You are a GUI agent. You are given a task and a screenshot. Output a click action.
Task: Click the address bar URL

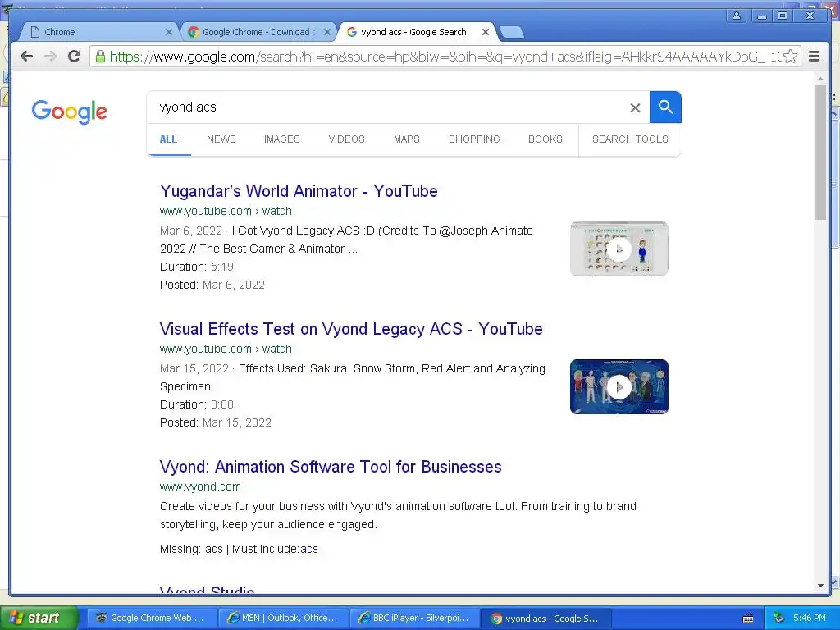click(x=445, y=57)
